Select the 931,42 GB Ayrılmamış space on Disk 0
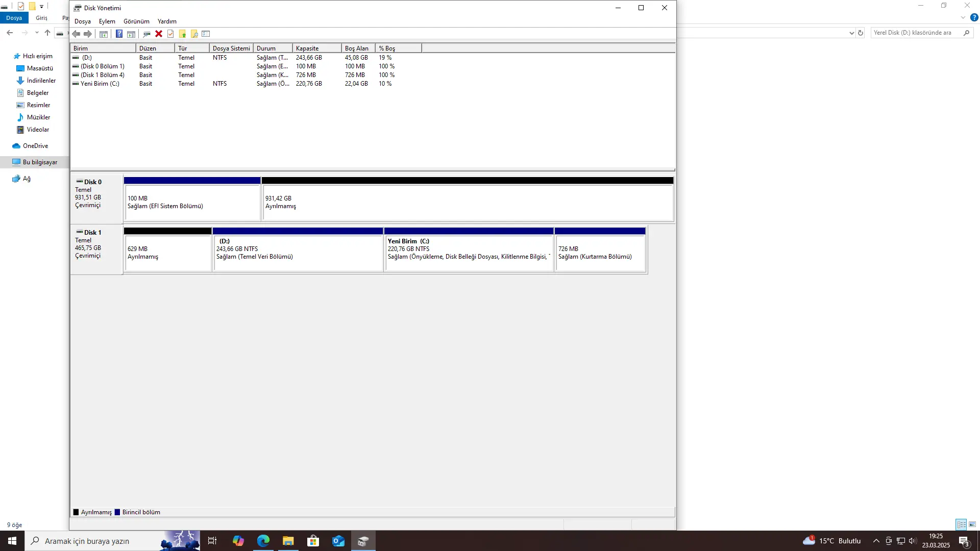The height and width of the screenshot is (551, 980). tap(468, 199)
